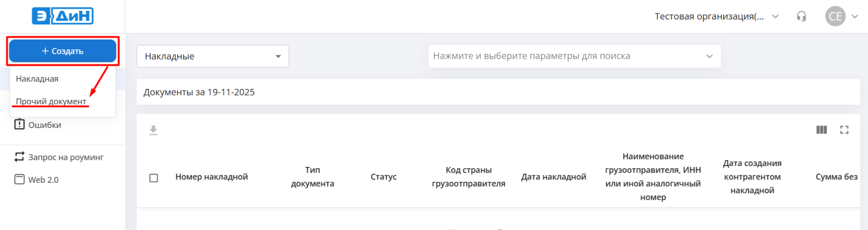Click the CE user avatar
The width and height of the screenshot is (868, 230).
(x=835, y=16)
